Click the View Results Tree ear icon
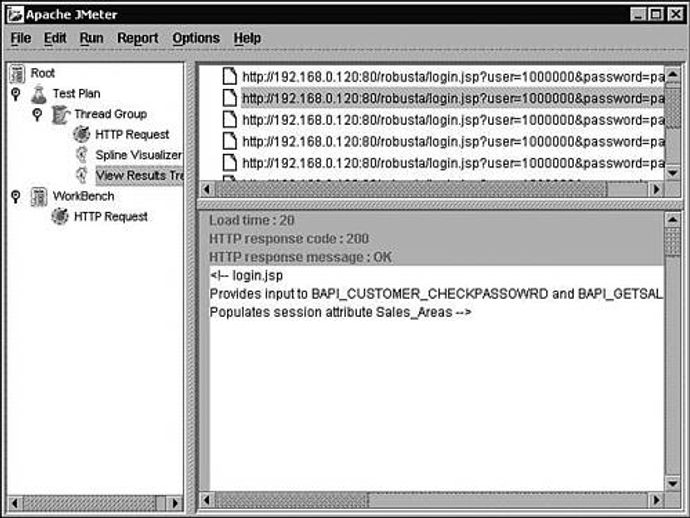The width and height of the screenshot is (690, 518). coord(81,175)
